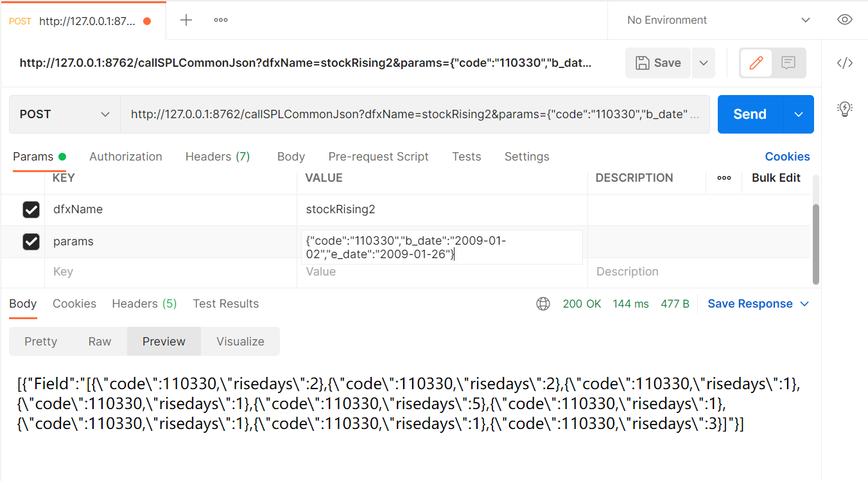The image size is (868, 481).
Task: Click the three-dots tab options icon
Action: point(221,20)
